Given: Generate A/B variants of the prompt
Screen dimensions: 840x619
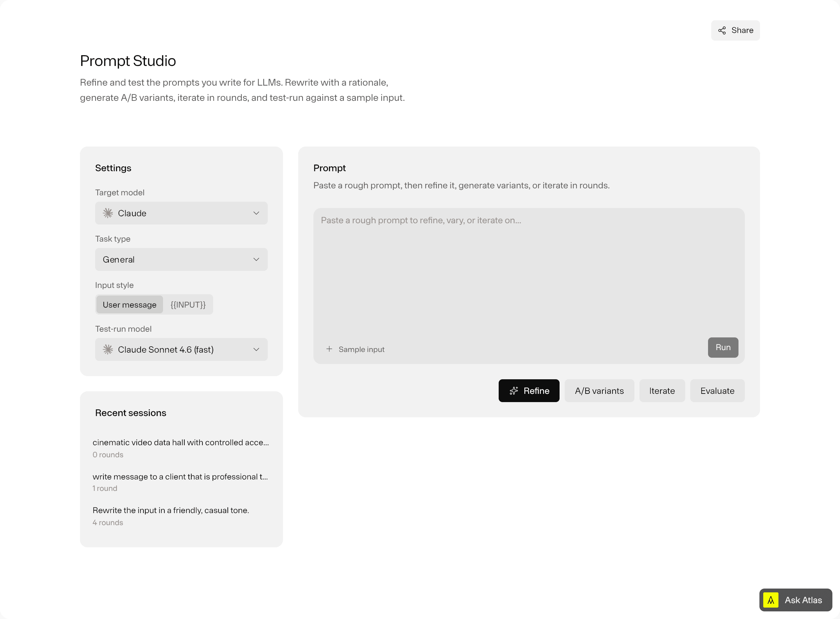Looking at the screenshot, I should 599,391.
